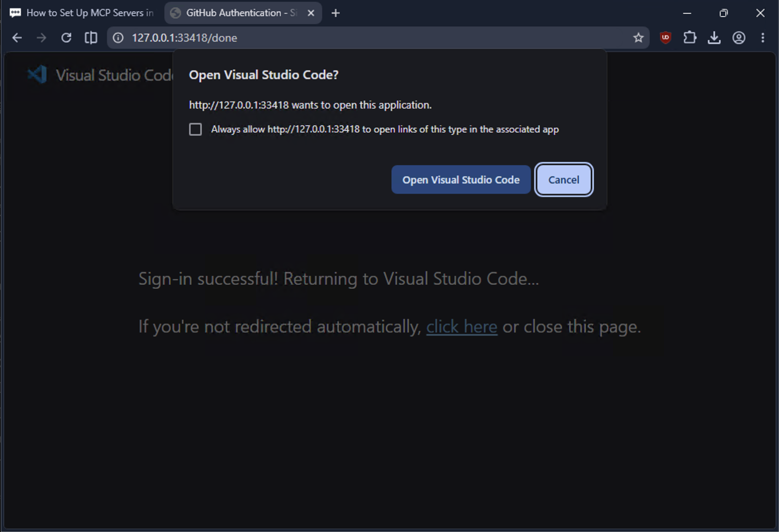Cancel the open application dialog
The width and height of the screenshot is (779, 532).
[564, 180]
